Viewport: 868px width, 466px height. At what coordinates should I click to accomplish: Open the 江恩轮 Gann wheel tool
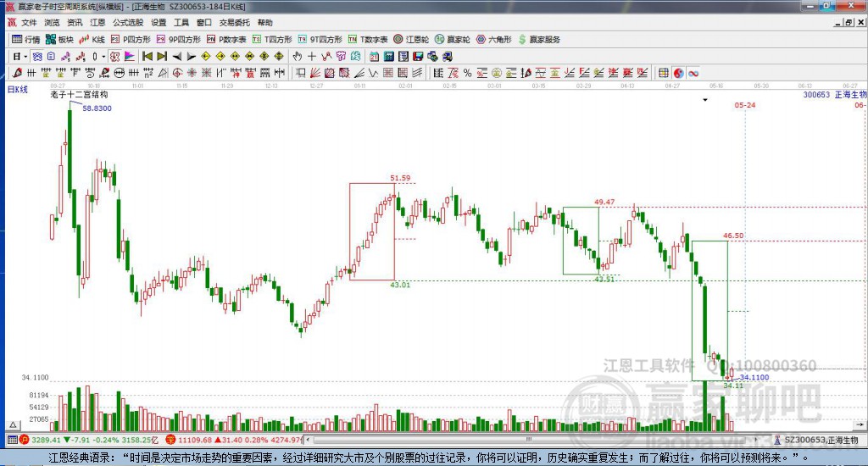(x=411, y=39)
